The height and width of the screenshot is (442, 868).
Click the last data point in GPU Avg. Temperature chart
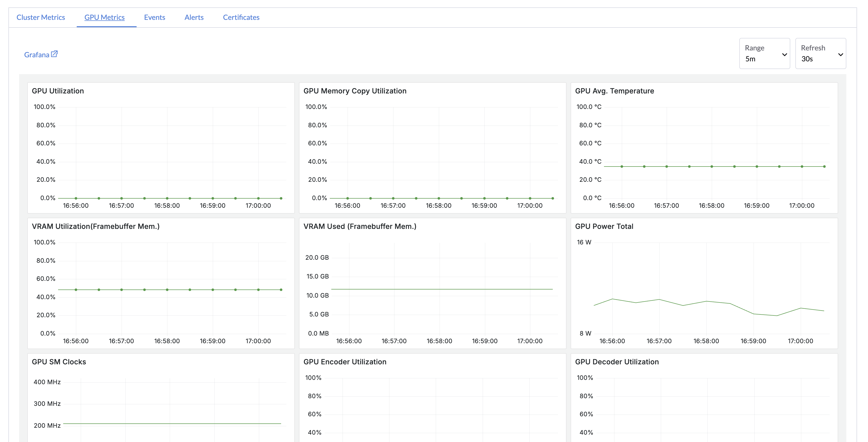click(x=824, y=166)
